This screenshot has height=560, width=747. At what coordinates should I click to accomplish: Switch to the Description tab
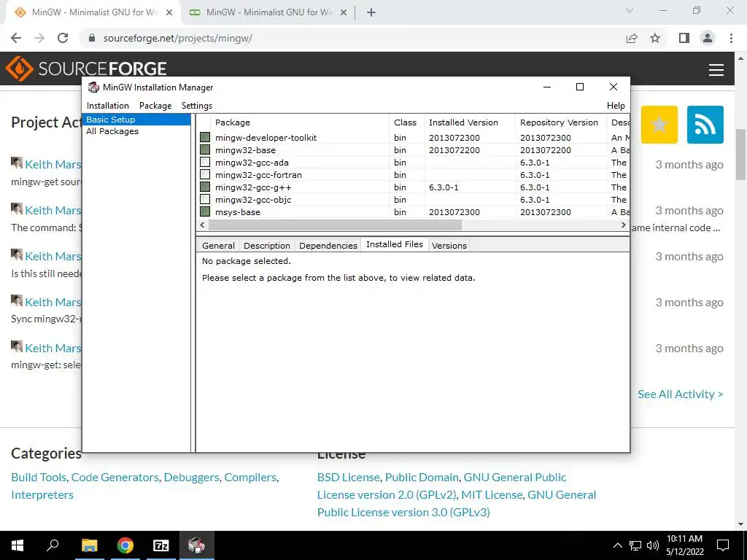click(267, 246)
